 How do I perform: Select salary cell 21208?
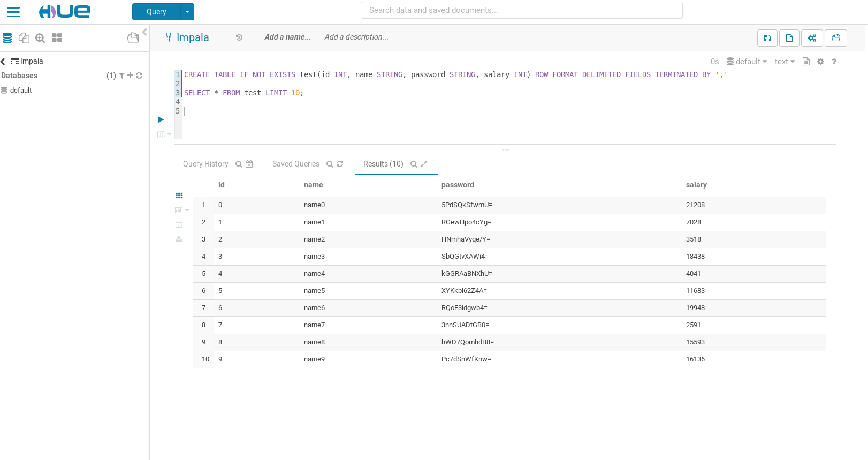point(695,205)
